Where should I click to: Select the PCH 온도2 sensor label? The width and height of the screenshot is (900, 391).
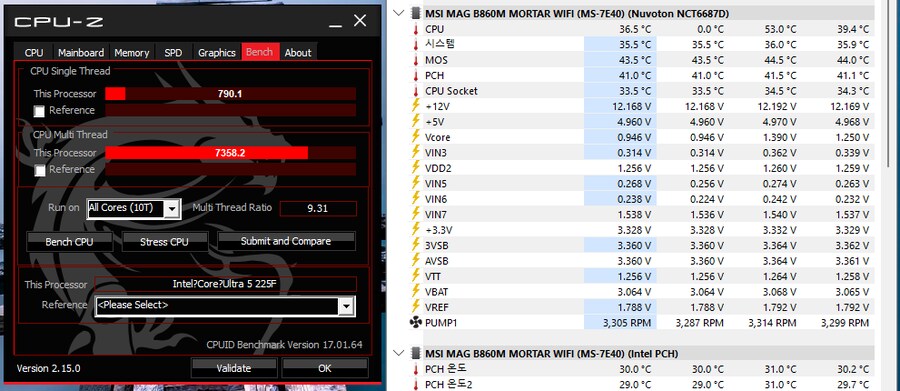[x=449, y=385]
